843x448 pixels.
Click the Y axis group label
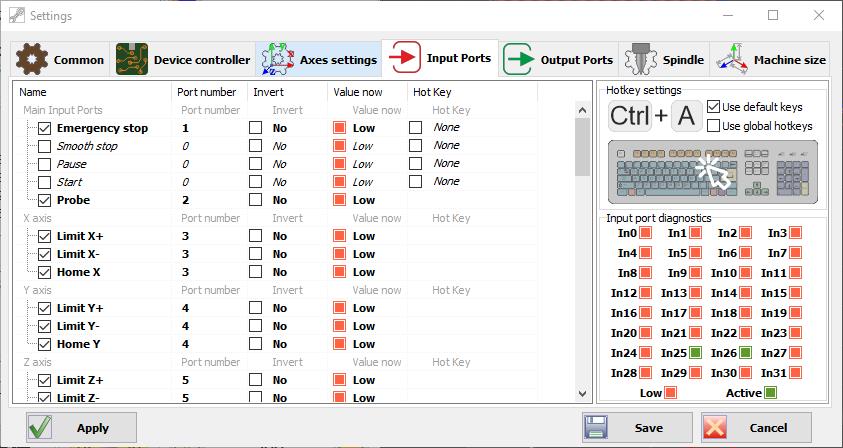[x=37, y=290]
